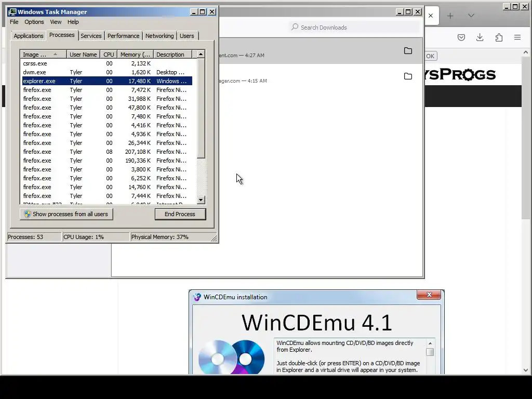Screen dimensions: 532x399
Task: Click Firefox page scrollbar up arrow
Action: [x=526, y=52]
